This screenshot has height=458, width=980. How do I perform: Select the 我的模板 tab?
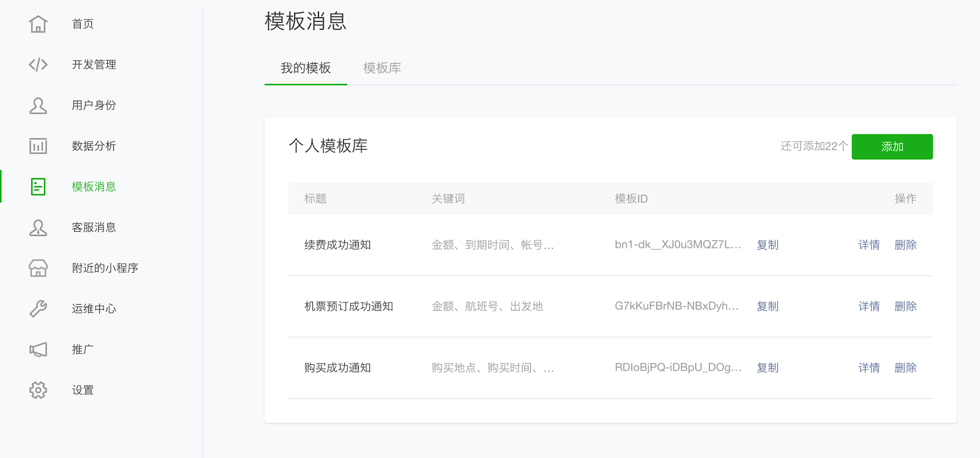306,68
